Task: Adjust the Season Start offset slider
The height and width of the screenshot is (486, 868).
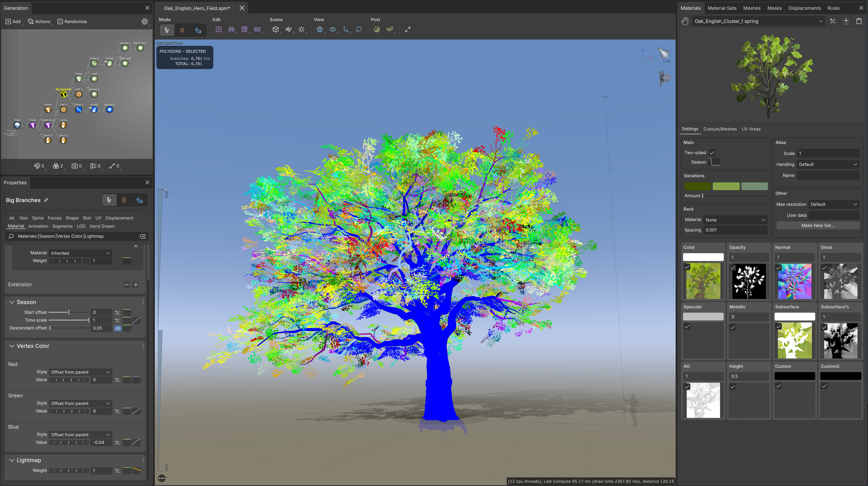Action: pos(69,312)
